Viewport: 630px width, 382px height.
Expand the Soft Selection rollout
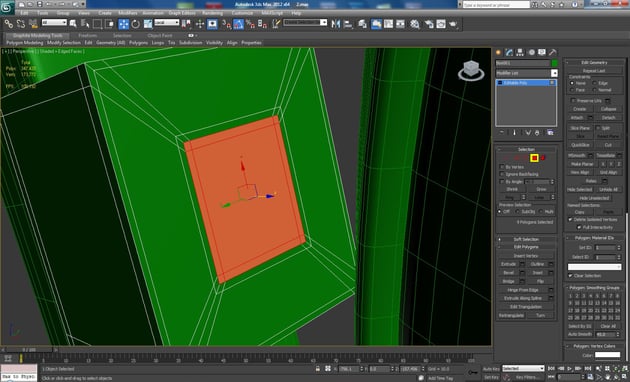click(526, 239)
